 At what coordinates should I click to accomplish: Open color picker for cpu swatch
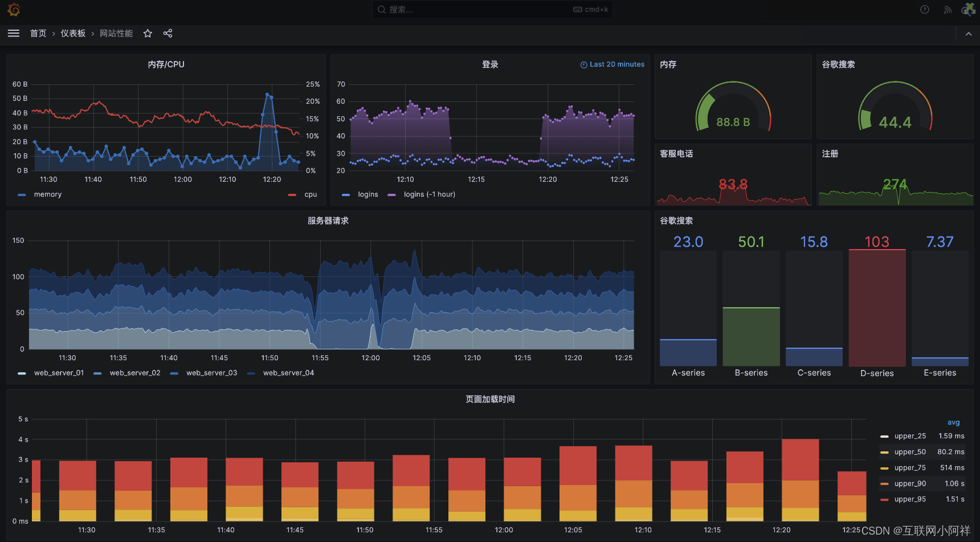[292, 195]
